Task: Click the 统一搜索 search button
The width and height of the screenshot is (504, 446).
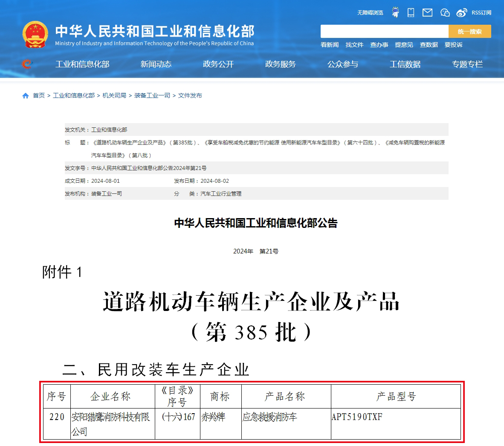Action: 469,31
